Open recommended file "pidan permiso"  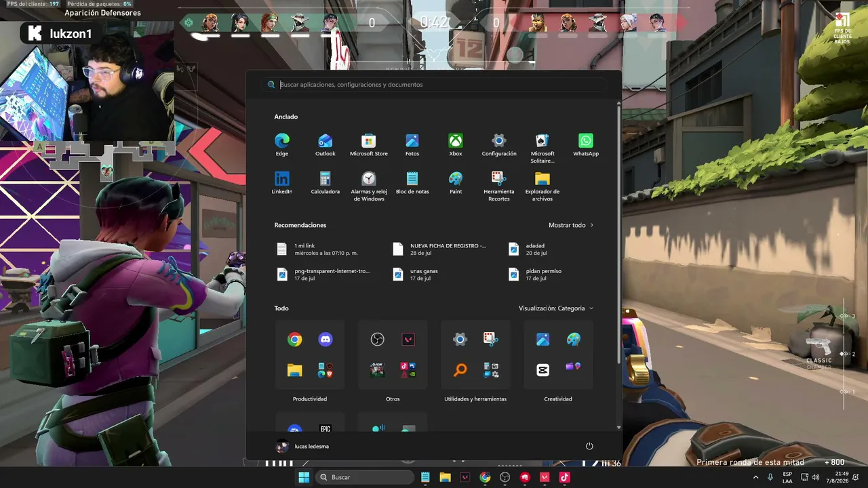tap(536, 274)
